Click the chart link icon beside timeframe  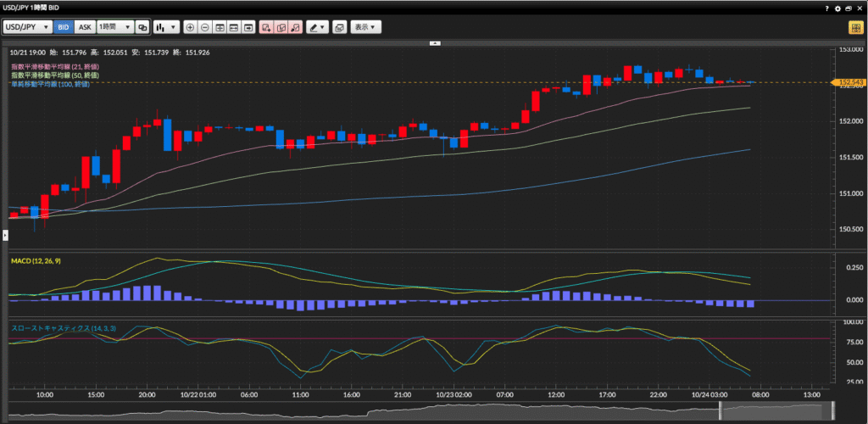point(142,27)
